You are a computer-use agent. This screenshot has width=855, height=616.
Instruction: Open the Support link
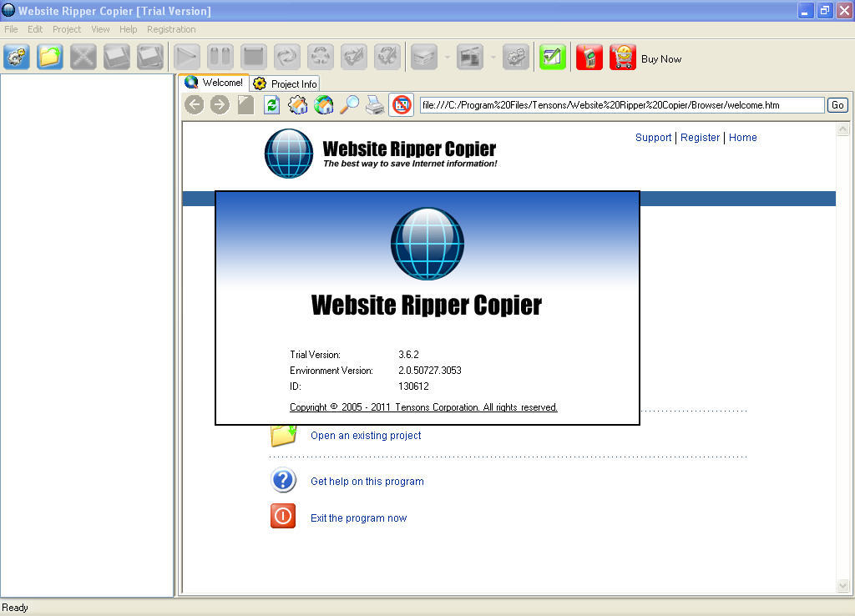[653, 138]
